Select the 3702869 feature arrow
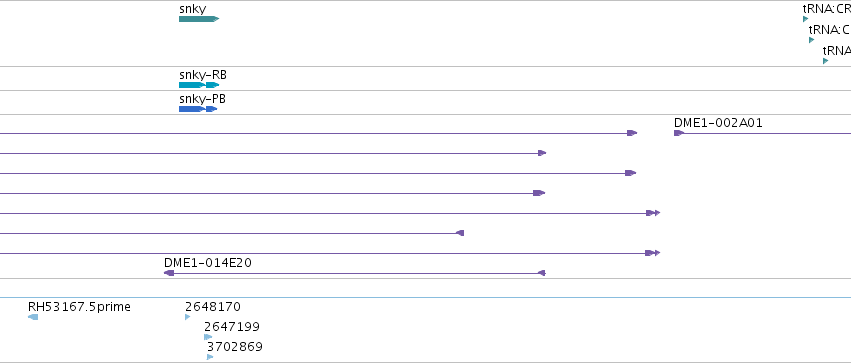The image size is (851, 363). (x=210, y=357)
